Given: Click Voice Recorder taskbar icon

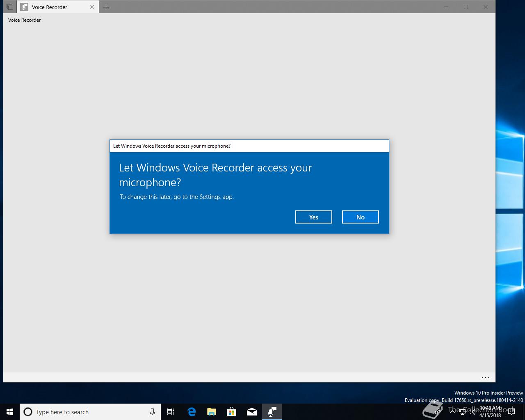Looking at the screenshot, I should point(272,412).
